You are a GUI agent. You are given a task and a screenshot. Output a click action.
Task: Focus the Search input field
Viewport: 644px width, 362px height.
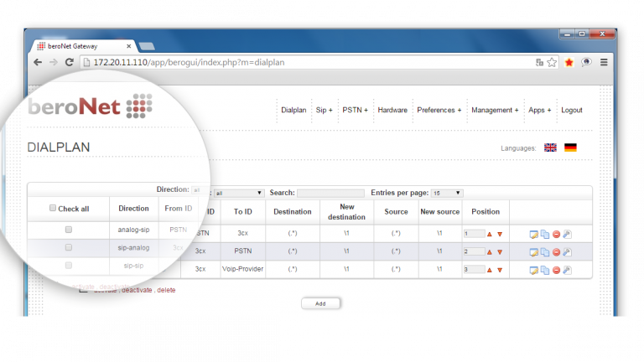coord(330,193)
